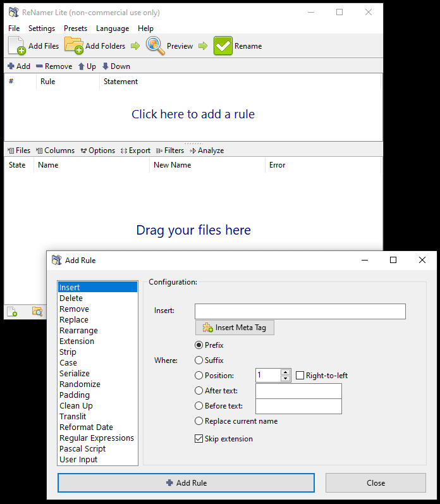Click the New Name column header
Viewport: 440px width, 504px height.
tap(207, 165)
